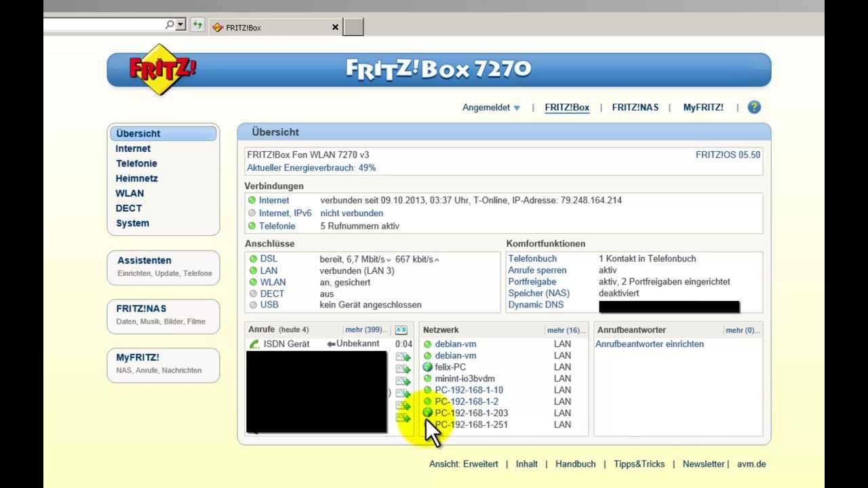Open the address bar dropdown arrow
Viewport: 868px width, 488px height.
[180, 24]
